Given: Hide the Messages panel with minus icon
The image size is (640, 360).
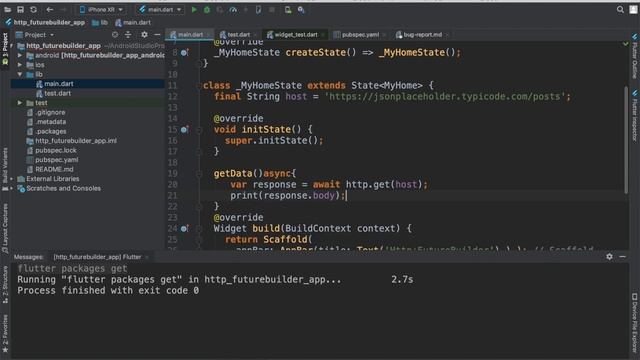Looking at the screenshot, I should (x=622, y=257).
